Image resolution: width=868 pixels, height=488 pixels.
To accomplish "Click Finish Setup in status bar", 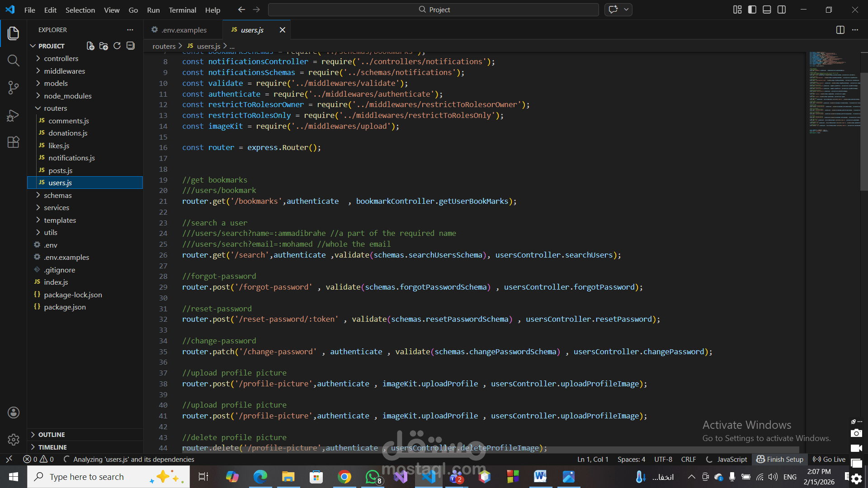I will [780, 459].
